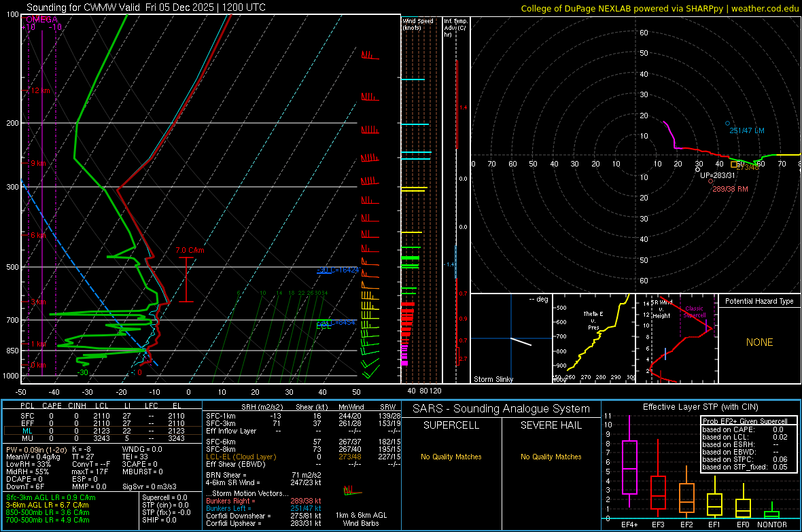Click the Storm Slinky panel label
802x532 pixels.
(493, 379)
